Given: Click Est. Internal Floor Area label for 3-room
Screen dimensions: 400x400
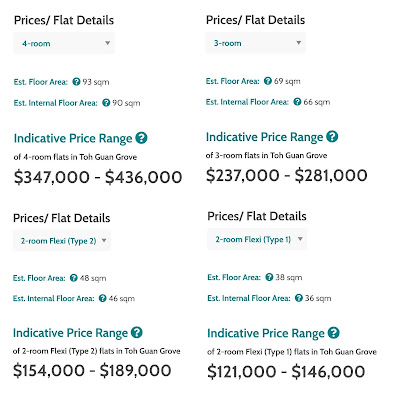Looking at the screenshot, I should coord(247,102).
